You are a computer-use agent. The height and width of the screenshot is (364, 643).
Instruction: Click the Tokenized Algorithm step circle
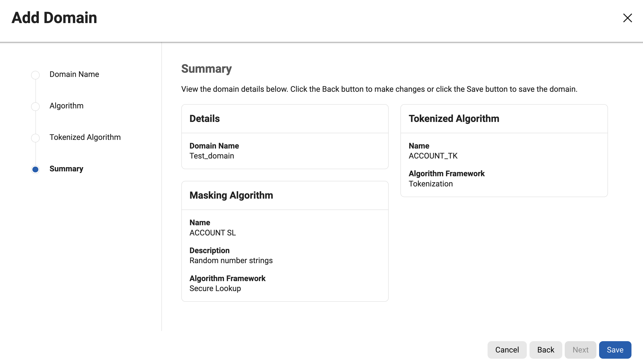pyautogui.click(x=35, y=138)
